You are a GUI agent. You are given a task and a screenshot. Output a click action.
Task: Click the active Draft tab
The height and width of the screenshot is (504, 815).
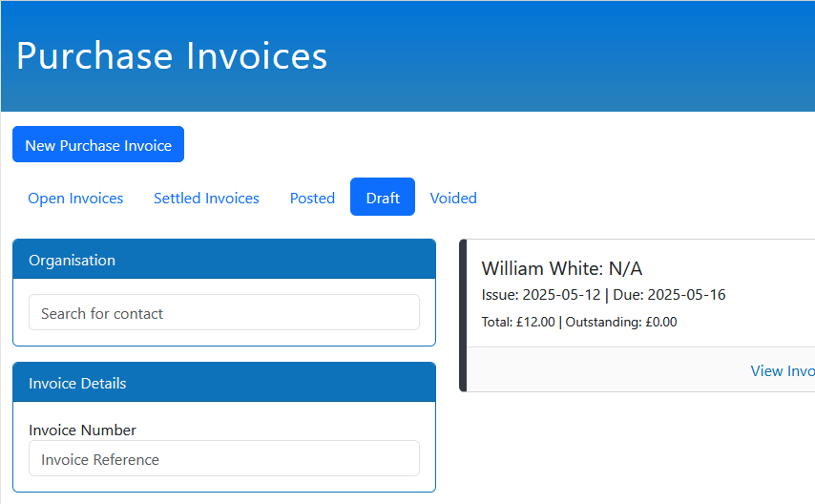tap(383, 198)
